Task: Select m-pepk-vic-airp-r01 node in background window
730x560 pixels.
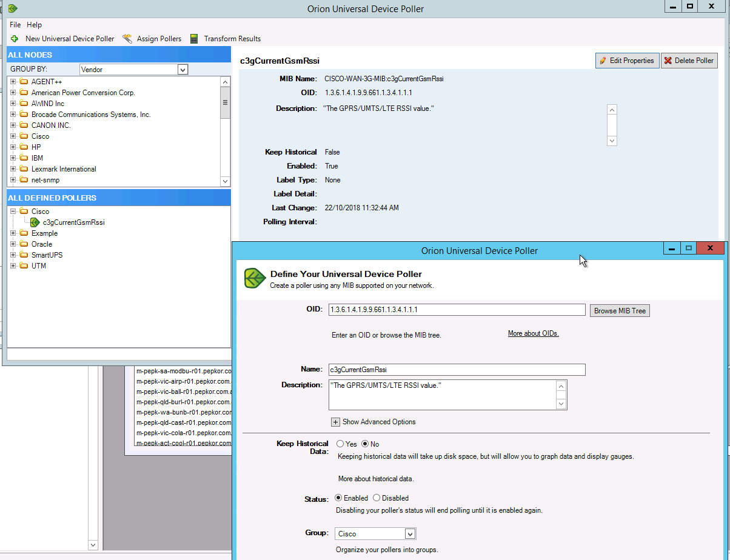Action: pyautogui.click(x=184, y=381)
